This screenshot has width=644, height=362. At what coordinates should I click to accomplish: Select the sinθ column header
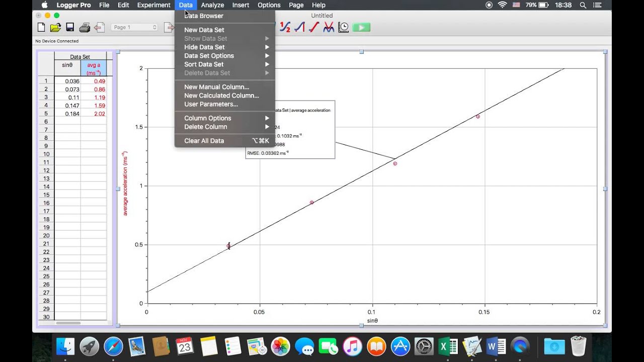(x=67, y=68)
